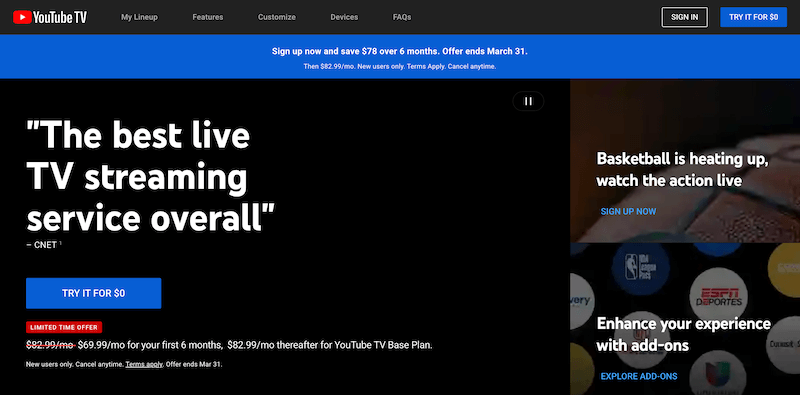Click the New users only fine print

coord(124,364)
